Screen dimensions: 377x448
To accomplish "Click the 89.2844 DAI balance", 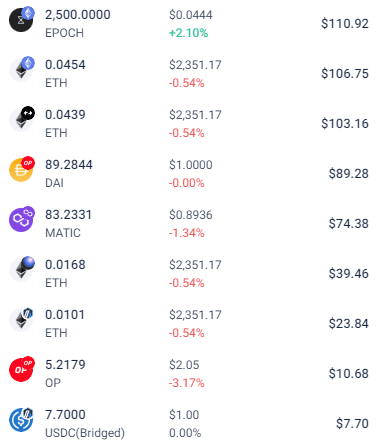I will [x=69, y=165].
